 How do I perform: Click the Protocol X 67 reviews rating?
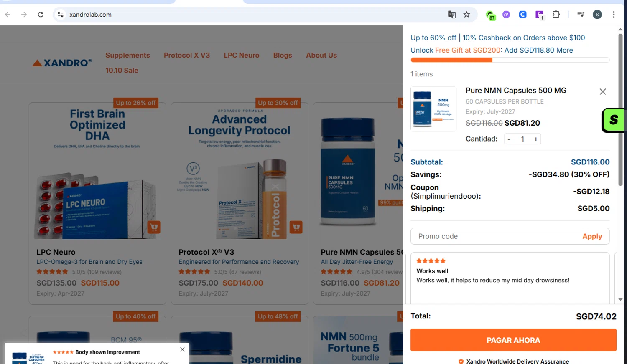click(x=220, y=272)
